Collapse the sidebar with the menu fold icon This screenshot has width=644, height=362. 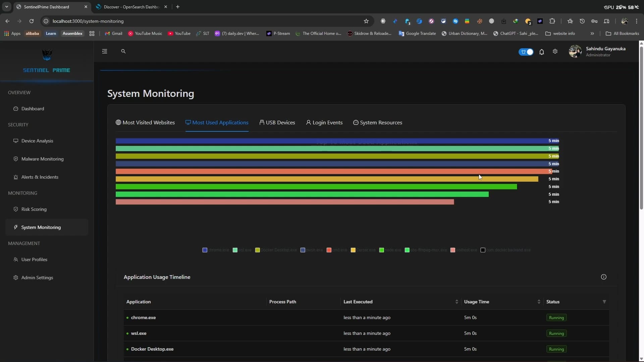(105, 51)
